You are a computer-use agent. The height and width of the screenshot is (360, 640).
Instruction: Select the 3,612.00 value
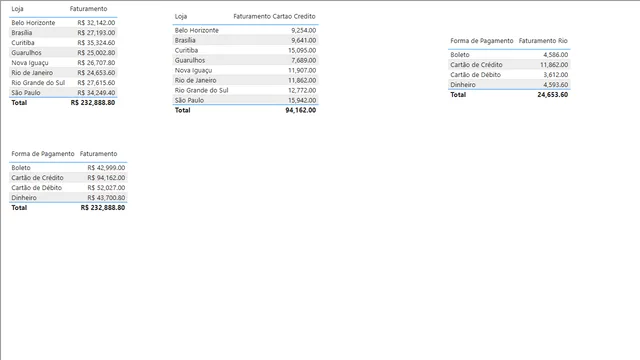pos(556,75)
